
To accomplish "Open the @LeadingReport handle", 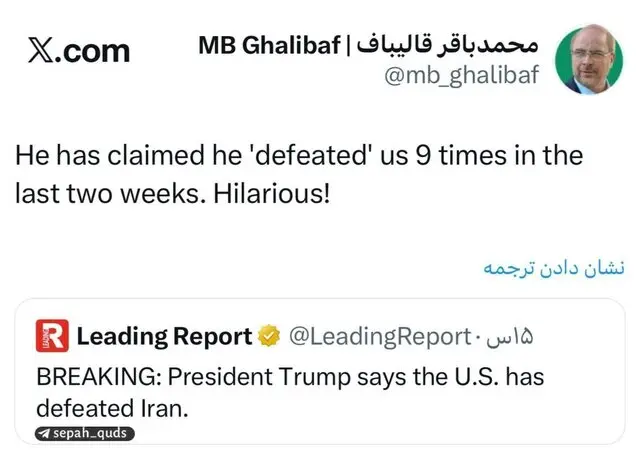I will [x=379, y=337].
